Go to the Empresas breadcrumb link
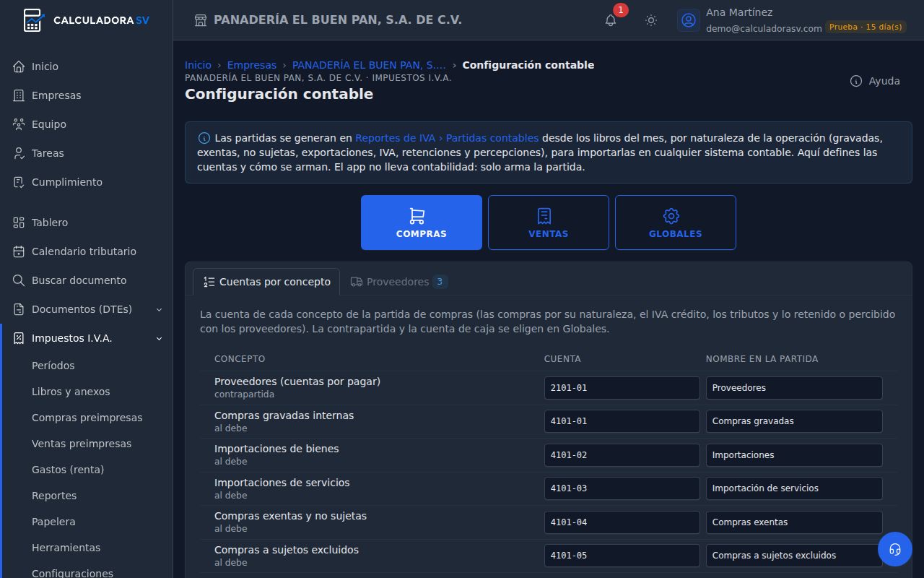 252,65
